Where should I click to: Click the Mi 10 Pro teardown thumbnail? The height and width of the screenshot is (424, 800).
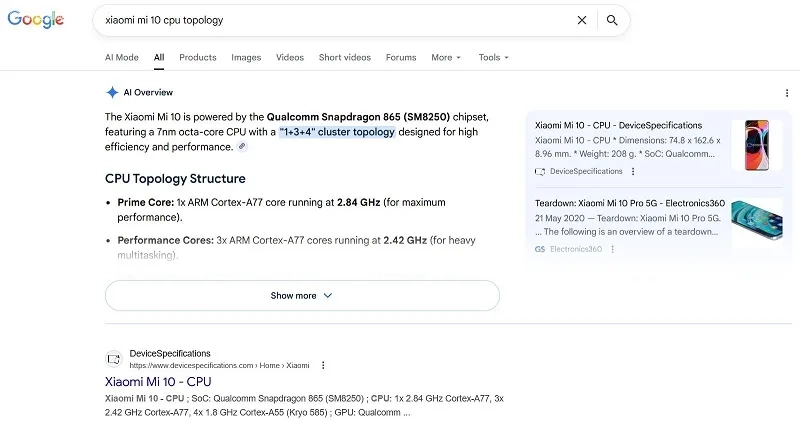[757, 220]
